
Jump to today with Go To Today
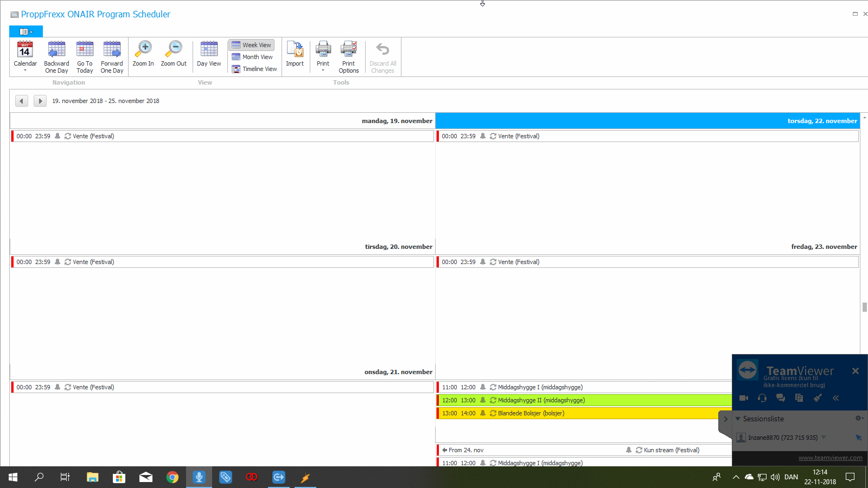pyautogui.click(x=85, y=56)
